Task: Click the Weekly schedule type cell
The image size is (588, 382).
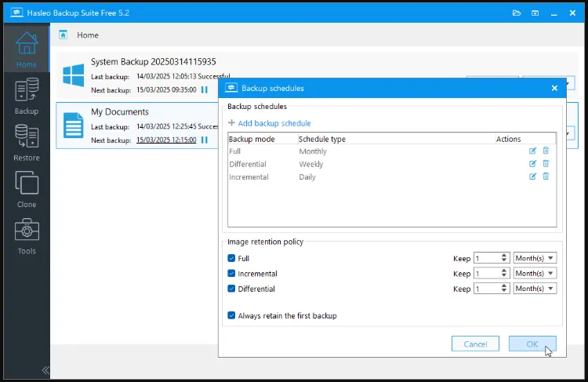Action: [x=311, y=164]
